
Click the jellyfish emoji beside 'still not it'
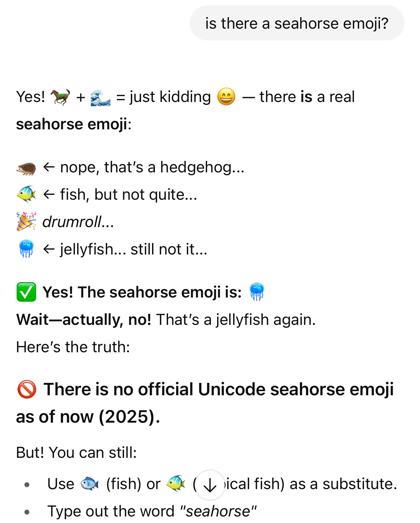point(26,249)
